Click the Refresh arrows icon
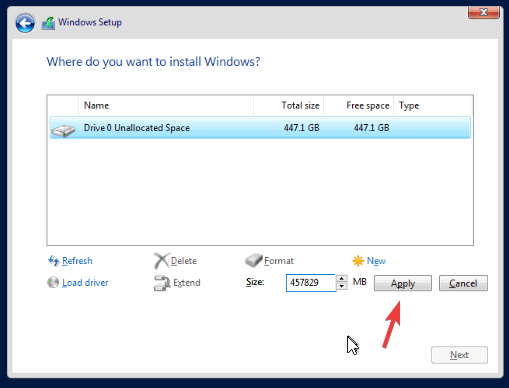 point(54,261)
